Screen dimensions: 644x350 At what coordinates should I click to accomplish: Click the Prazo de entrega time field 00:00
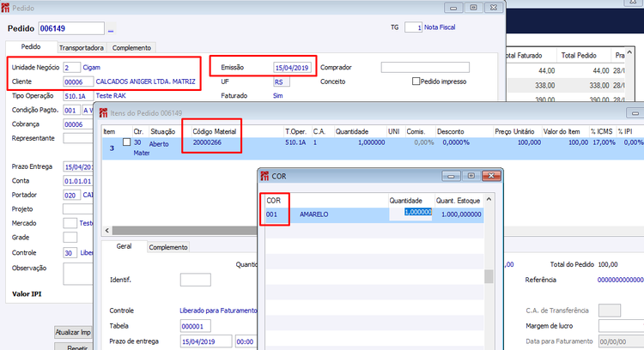tap(246, 341)
